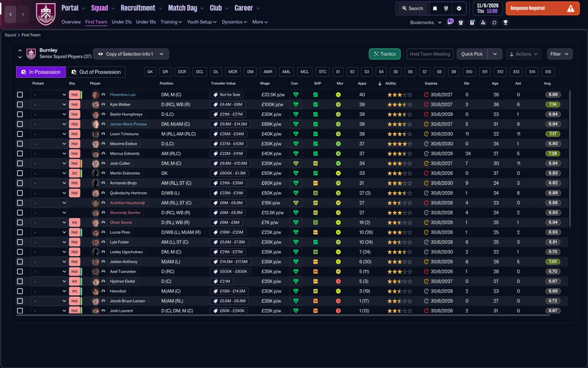Click the Int status badge for Martin Dúbravka
The width and height of the screenshot is (588, 368).
(x=74, y=173)
